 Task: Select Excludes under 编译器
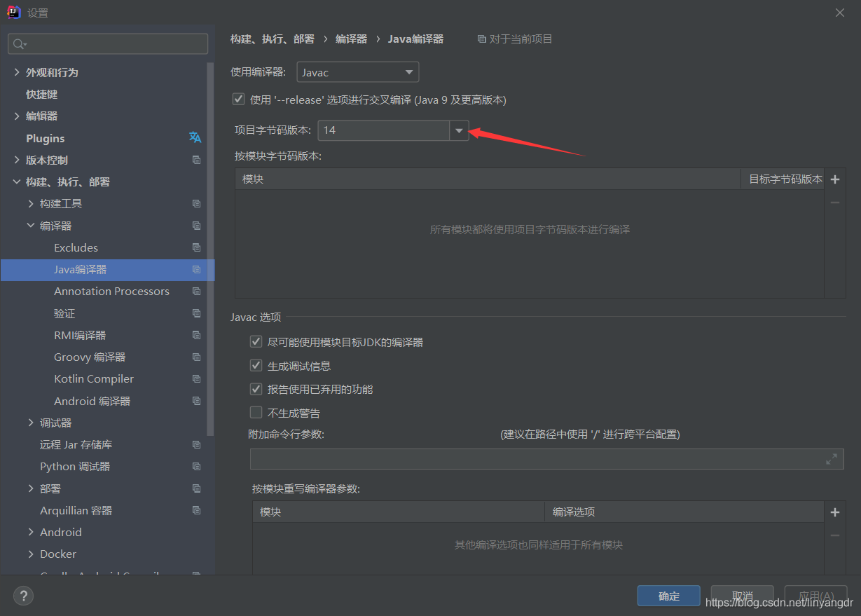(76, 247)
